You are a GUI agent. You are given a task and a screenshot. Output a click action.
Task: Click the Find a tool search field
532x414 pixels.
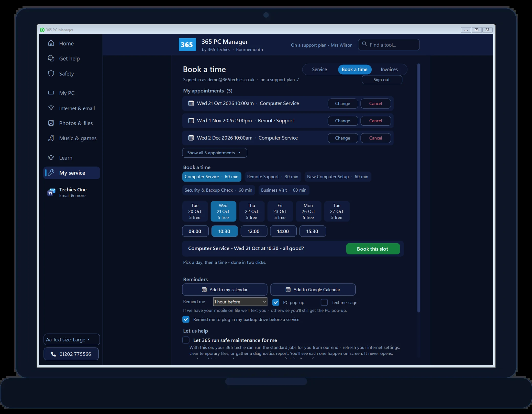pos(389,45)
